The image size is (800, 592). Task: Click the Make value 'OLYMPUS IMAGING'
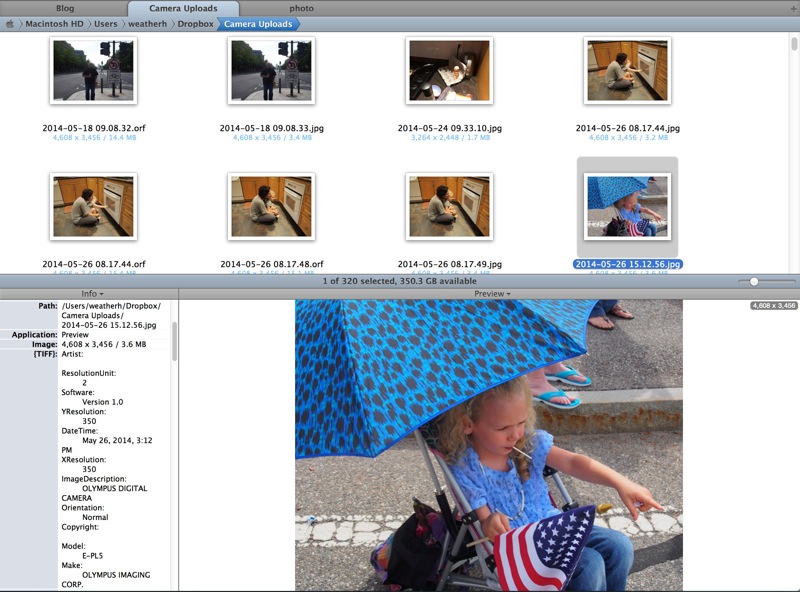point(116,575)
